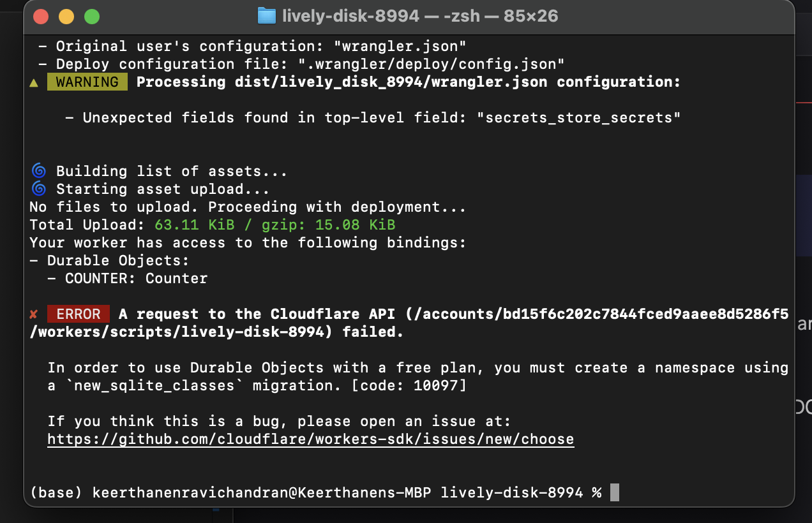The height and width of the screenshot is (523, 812).
Task: Click the red ERROR badge
Action: tap(78, 314)
